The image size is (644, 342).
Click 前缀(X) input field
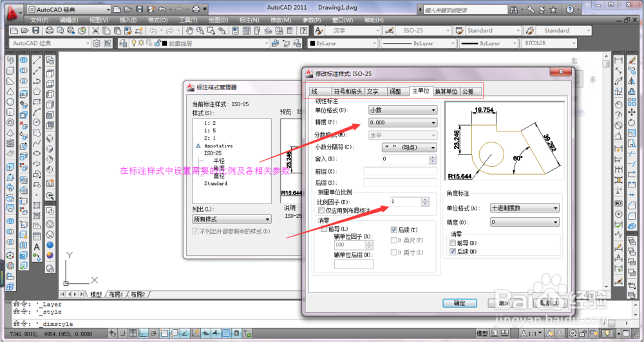point(400,171)
